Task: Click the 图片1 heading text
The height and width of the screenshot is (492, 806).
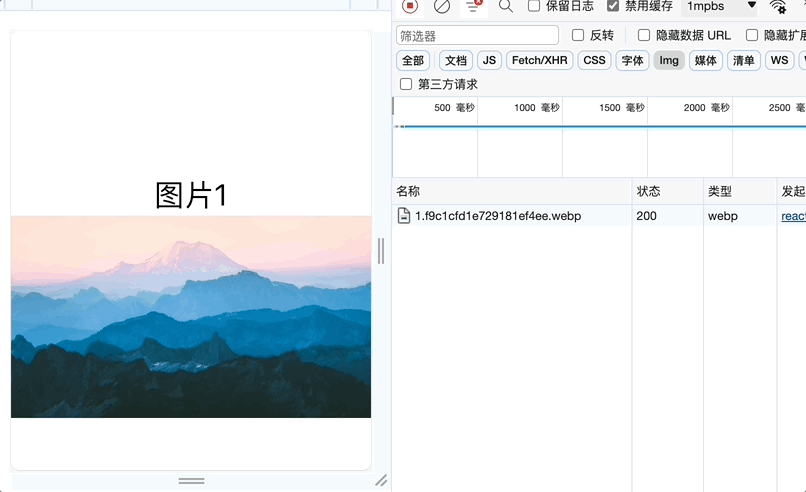Action: click(191, 195)
